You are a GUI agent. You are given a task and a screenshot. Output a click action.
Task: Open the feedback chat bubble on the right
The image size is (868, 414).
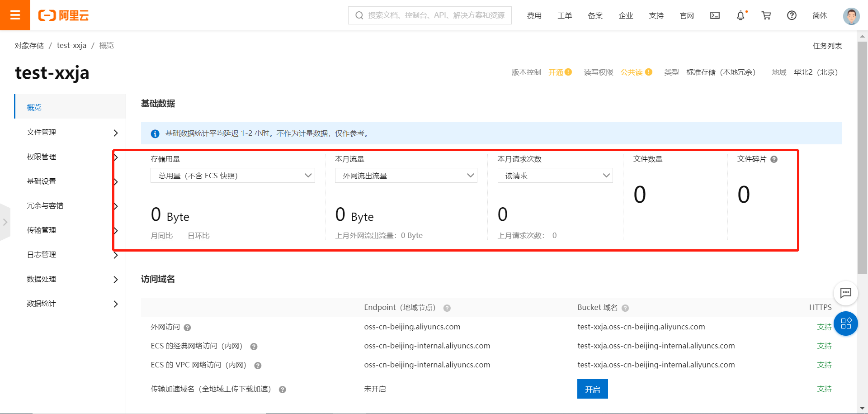click(x=846, y=293)
